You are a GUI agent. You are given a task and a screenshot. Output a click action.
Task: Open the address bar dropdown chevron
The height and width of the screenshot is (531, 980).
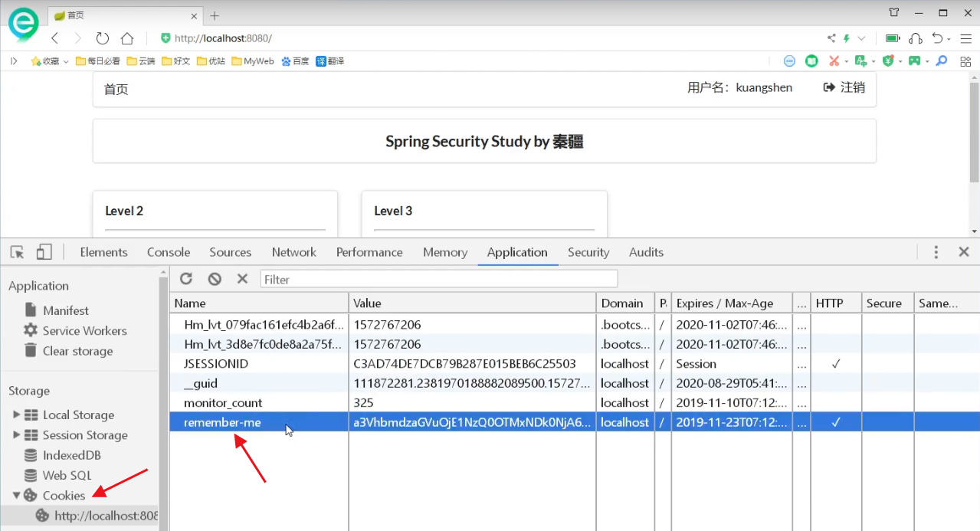861,38
